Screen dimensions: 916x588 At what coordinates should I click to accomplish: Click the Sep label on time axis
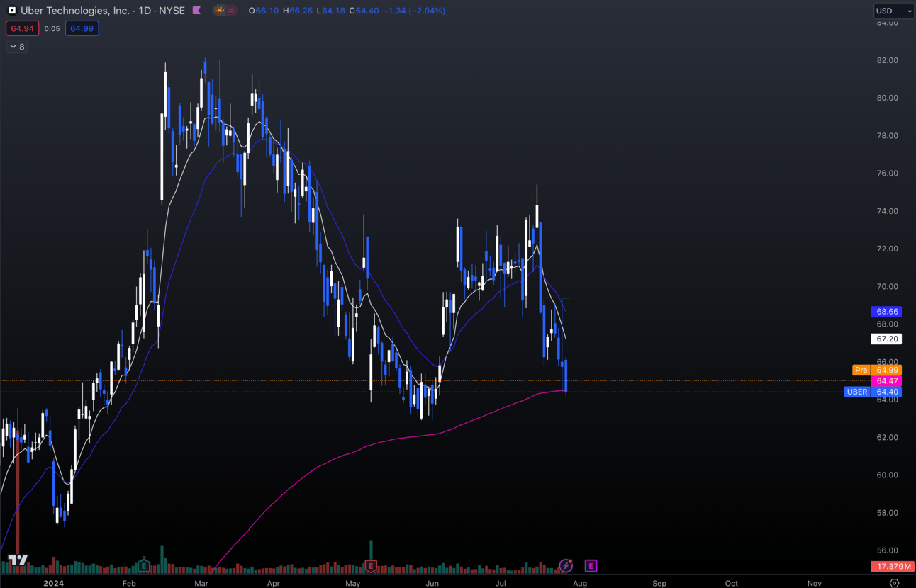(x=659, y=584)
